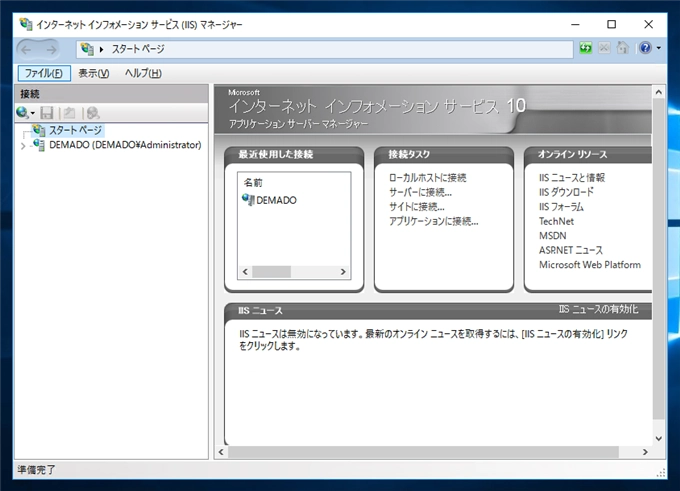Click the Create New Connection globe icon
Screen dimensions: 680x491
(22, 113)
